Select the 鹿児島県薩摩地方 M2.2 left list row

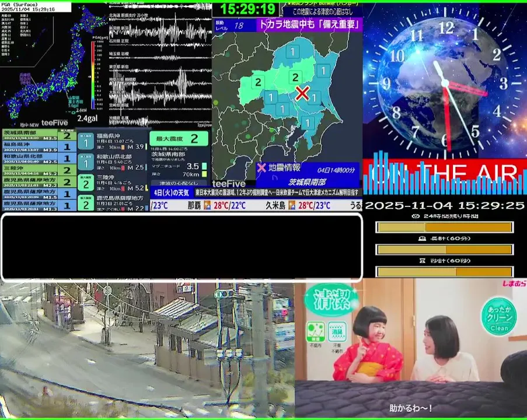(39, 182)
